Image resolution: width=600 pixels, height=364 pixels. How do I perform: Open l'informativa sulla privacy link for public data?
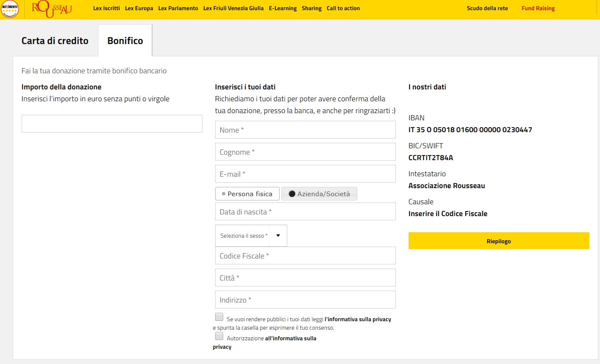(358, 320)
